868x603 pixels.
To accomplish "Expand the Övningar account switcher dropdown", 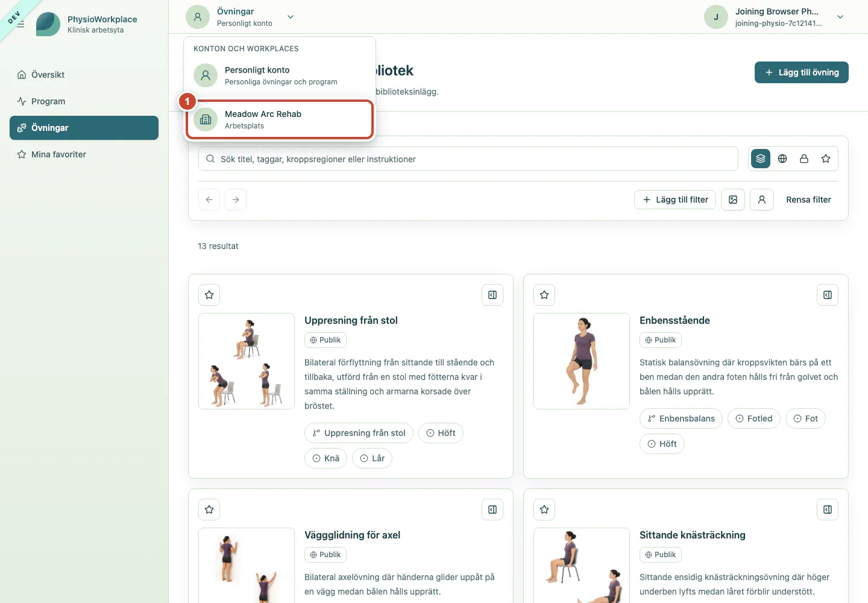I will [241, 17].
